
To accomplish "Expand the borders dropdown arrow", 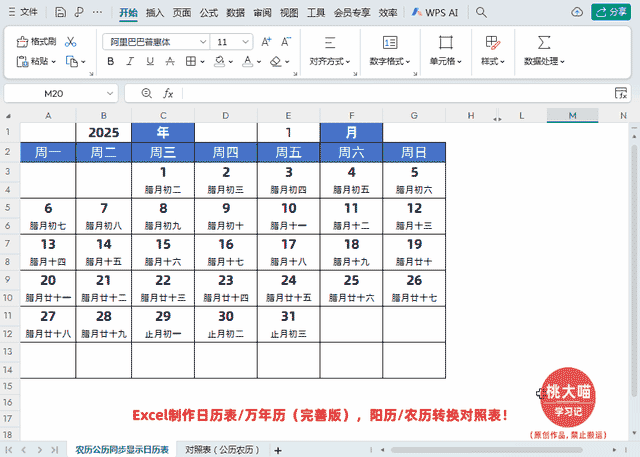I will [x=202, y=62].
